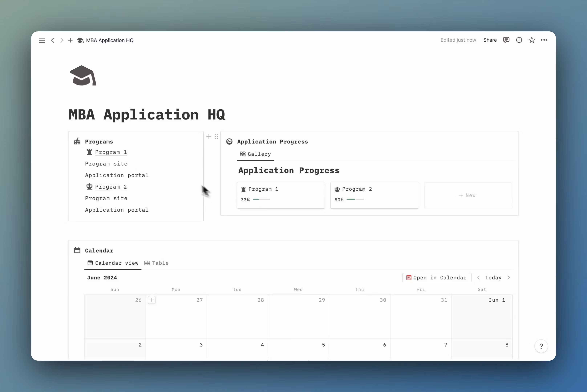Open the sidebar with the hamburger menu icon
This screenshot has width=587, height=392.
coord(42,40)
